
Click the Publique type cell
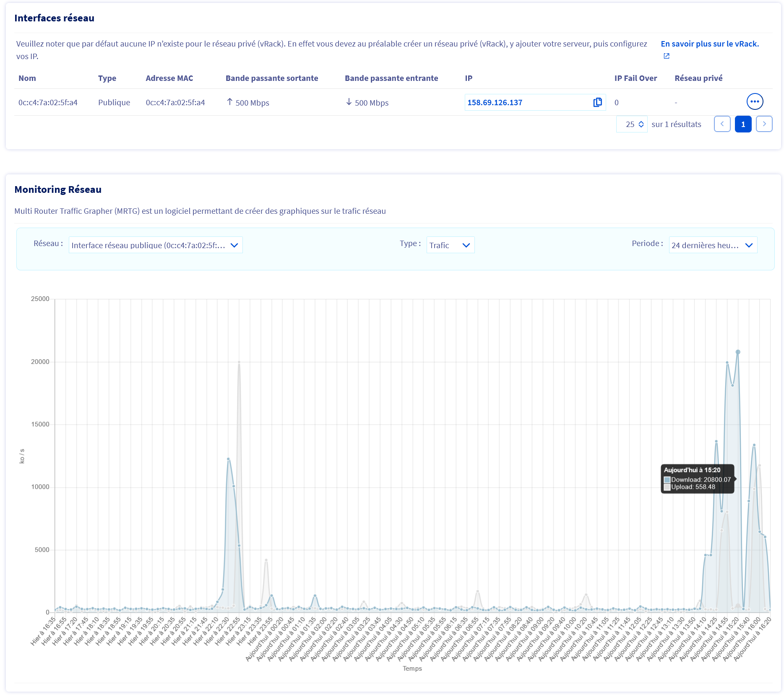(114, 103)
